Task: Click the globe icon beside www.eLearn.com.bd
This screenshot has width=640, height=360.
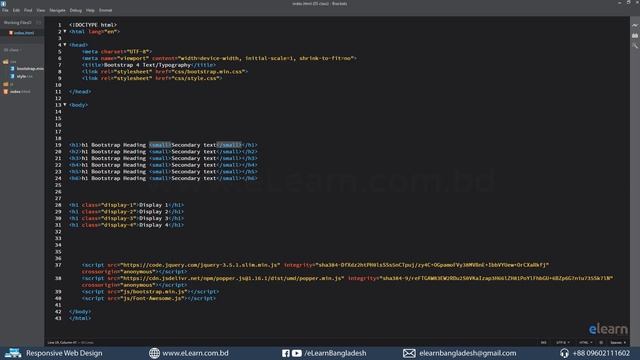Action: click(x=154, y=353)
